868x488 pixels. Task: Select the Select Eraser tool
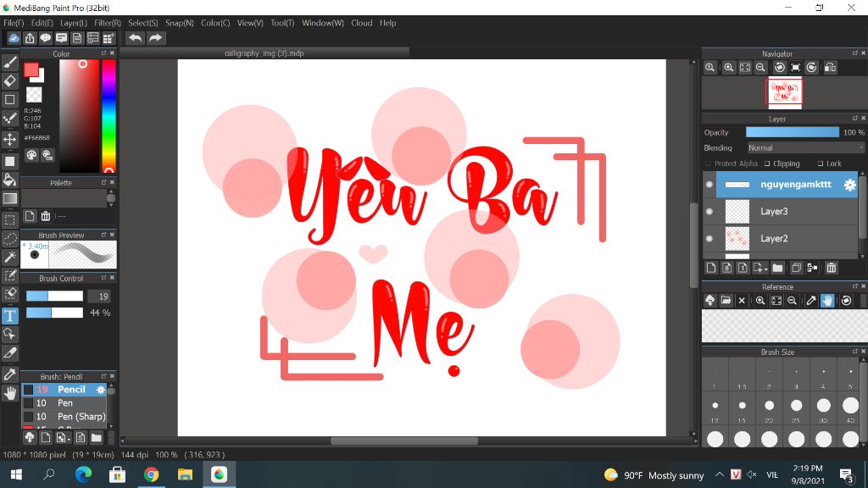(x=10, y=294)
